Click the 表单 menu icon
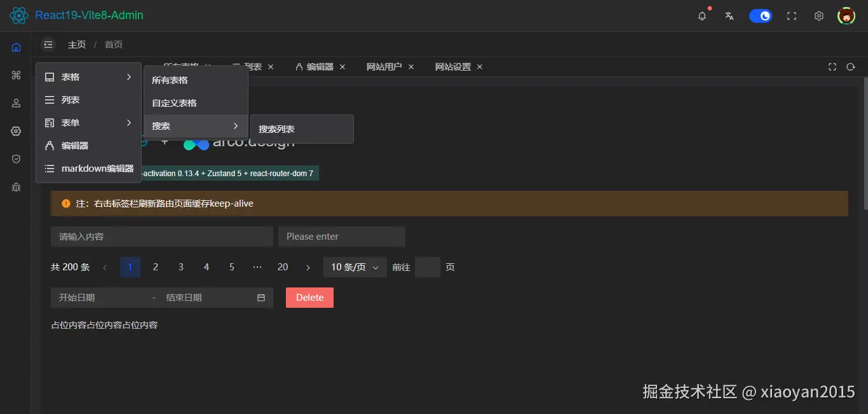The image size is (868, 414). coord(50,123)
